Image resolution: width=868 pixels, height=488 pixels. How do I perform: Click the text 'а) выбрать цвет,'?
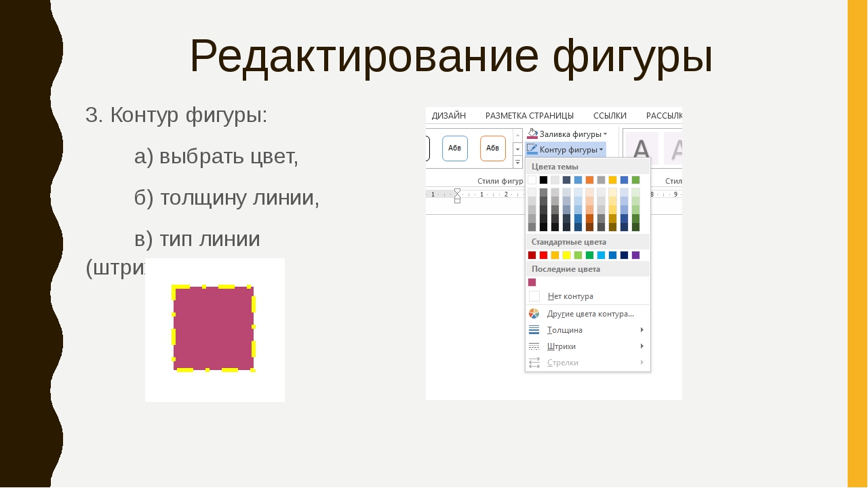coord(216,157)
